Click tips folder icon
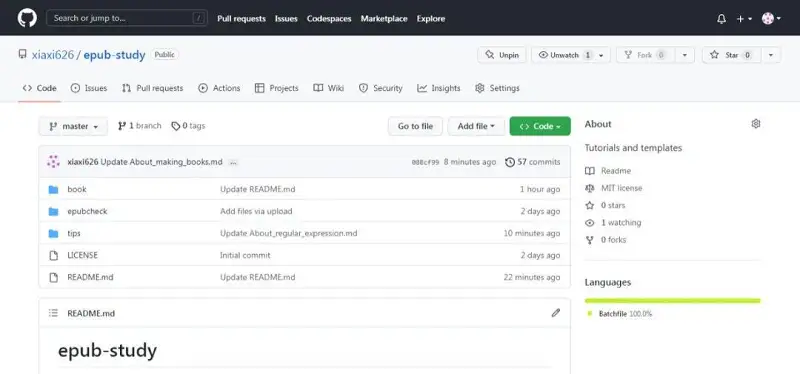This screenshot has width=800, height=374. point(54,233)
